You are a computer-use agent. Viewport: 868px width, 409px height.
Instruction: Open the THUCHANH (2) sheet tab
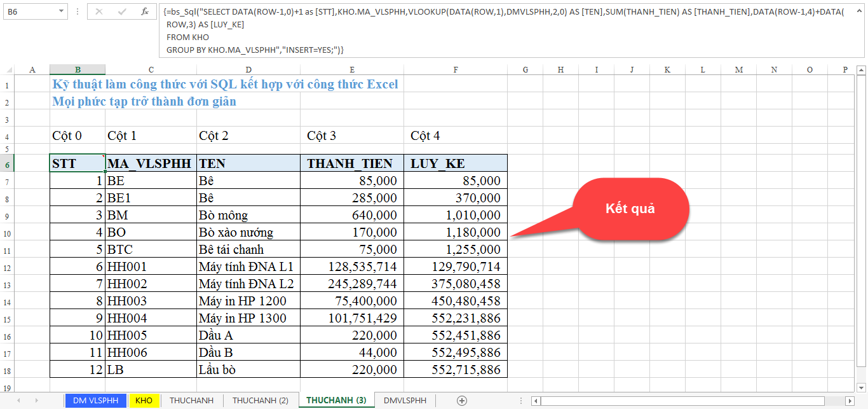point(261,400)
